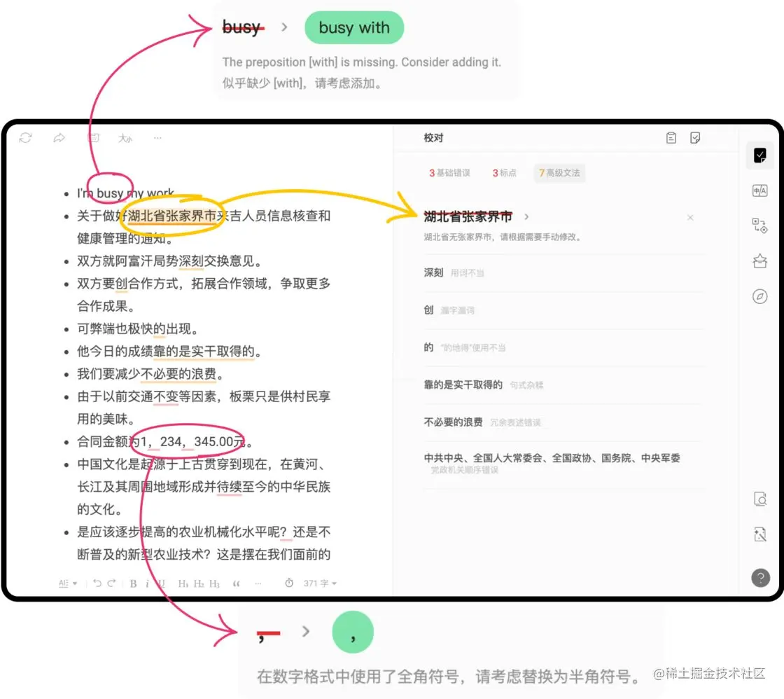Open the 深刻 用词不当 suggestion

[564, 272]
